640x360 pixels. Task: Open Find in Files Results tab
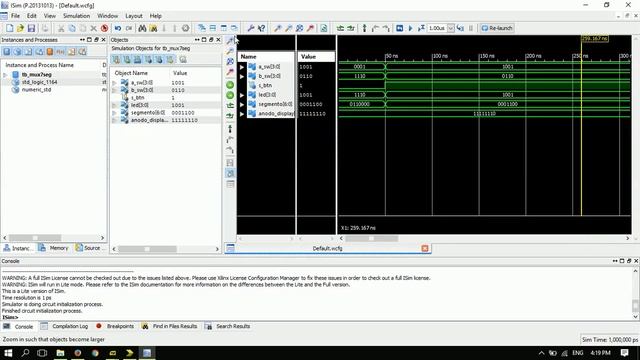coord(169,327)
